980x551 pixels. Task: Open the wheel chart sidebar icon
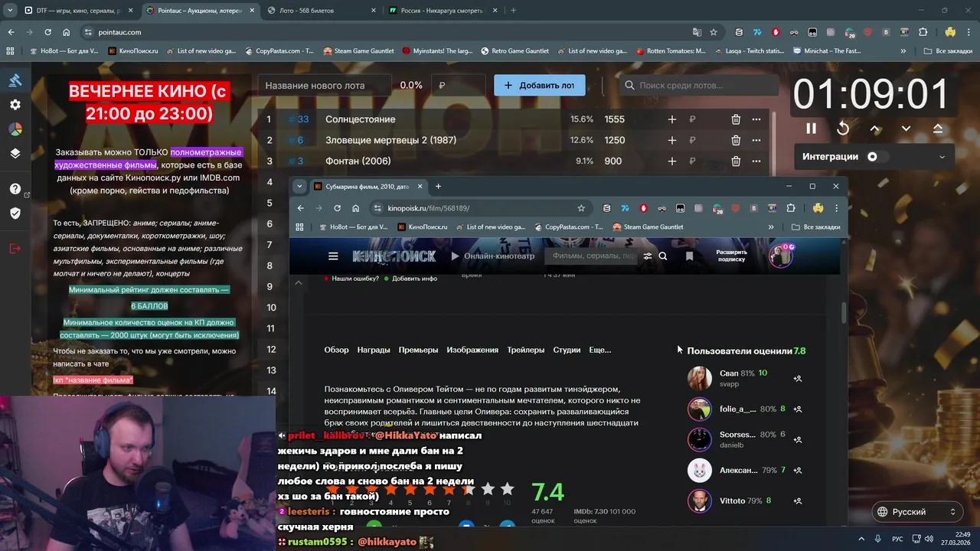pos(15,129)
